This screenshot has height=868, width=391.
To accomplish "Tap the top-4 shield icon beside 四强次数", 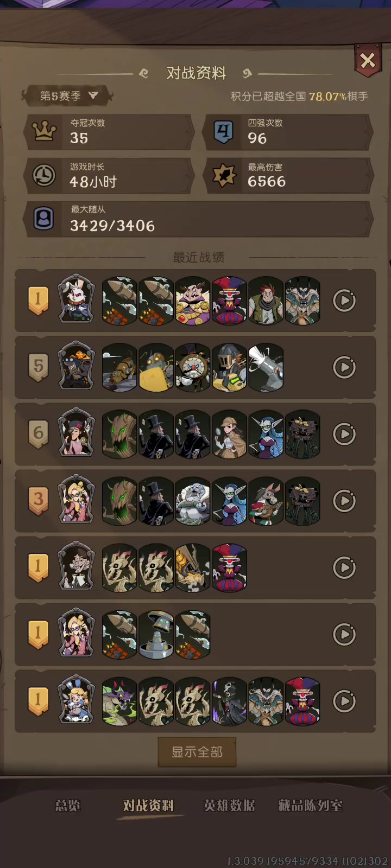I will [223, 131].
